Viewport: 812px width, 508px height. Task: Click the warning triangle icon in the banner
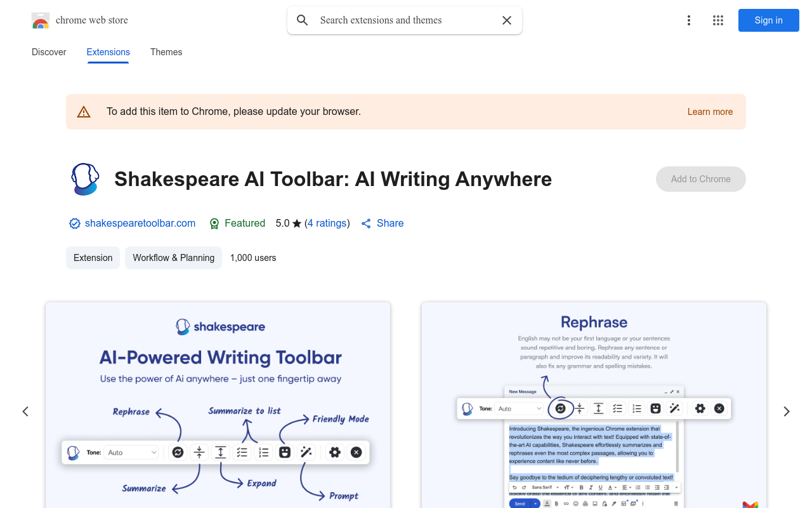point(84,112)
